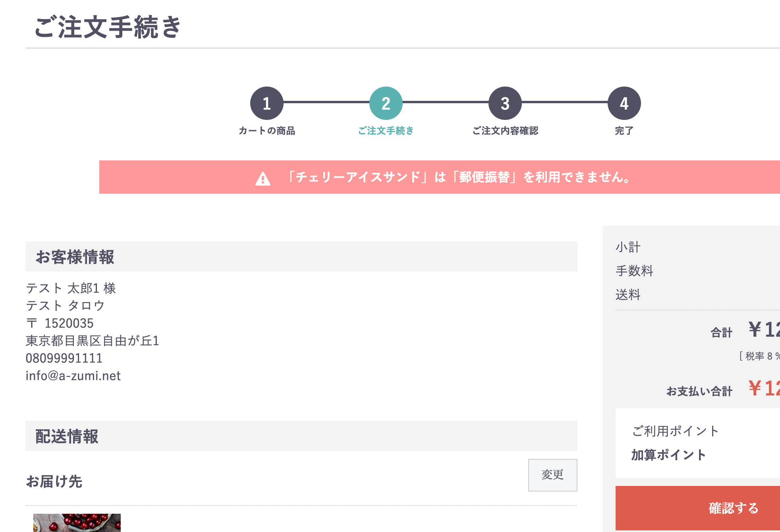The image size is (780, 532).
Task: Click the 変更 button for delivery address
Action: (552, 475)
